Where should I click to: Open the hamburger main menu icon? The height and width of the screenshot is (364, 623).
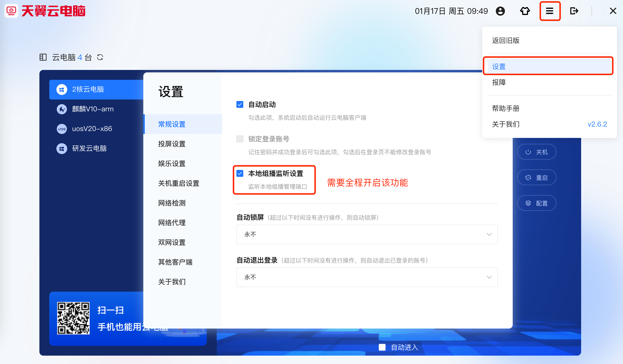click(x=550, y=11)
